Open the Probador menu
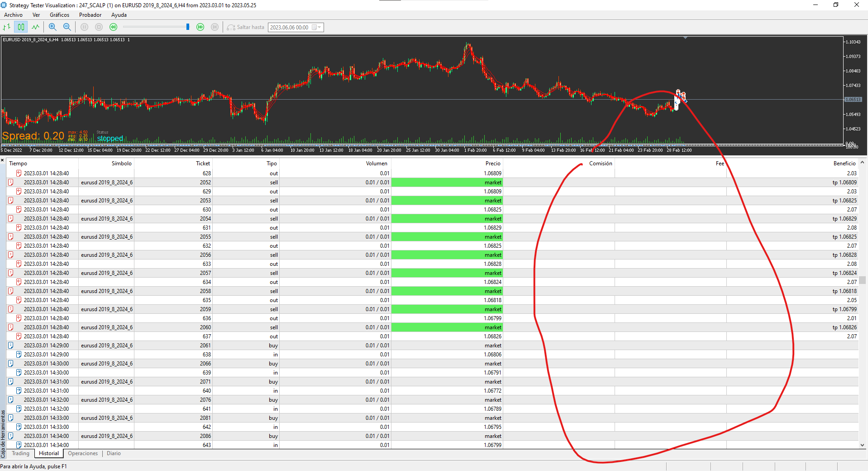 [x=90, y=15]
